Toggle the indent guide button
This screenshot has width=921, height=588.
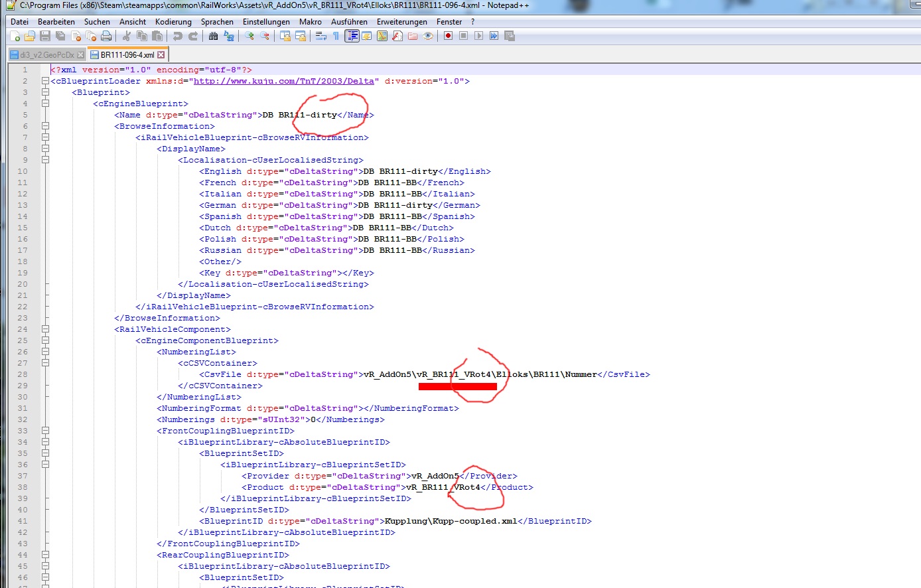(x=352, y=36)
